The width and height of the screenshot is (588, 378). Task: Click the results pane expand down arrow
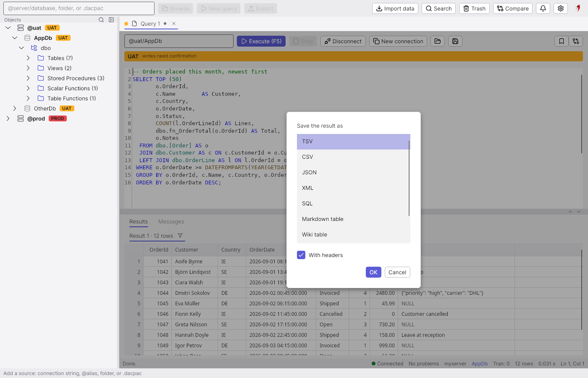point(579,212)
